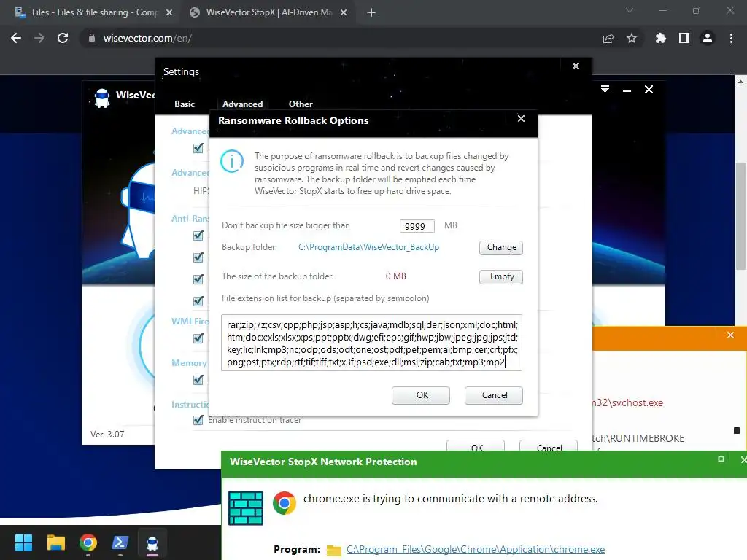Close the WiseVector StopX browser tab
The width and height of the screenshot is (747, 560).
[x=344, y=13]
